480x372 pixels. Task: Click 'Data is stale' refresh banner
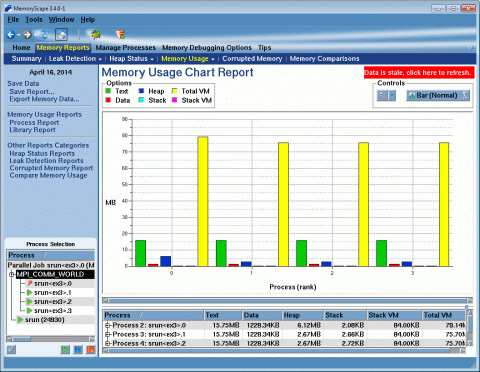click(419, 73)
